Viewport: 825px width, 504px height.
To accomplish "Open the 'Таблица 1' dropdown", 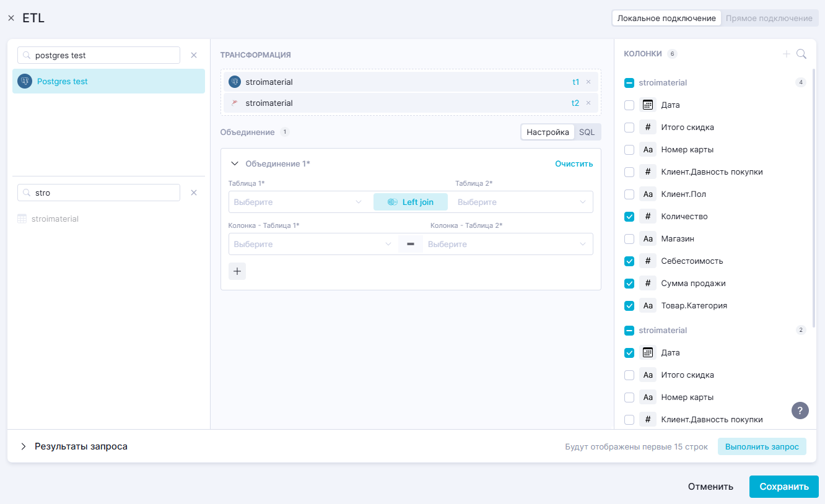I will (x=297, y=202).
